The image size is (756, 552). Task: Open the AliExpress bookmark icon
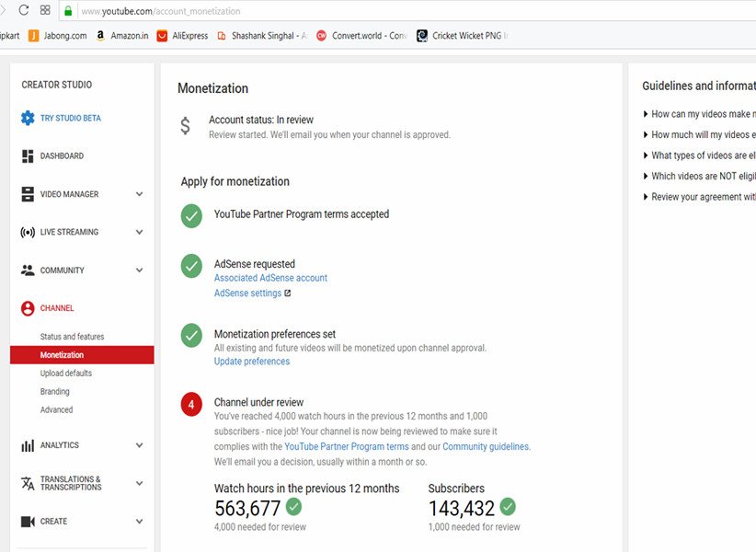click(162, 36)
